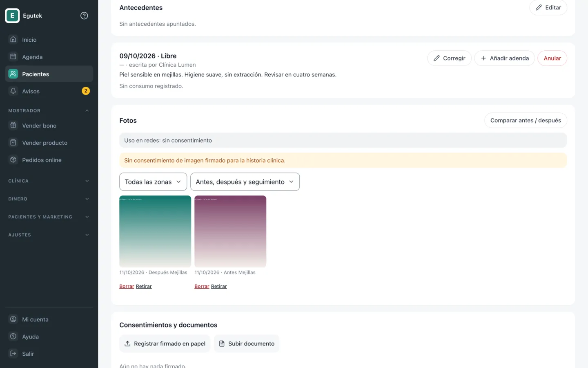Click the plus icon in Añadir adenda
Image resolution: width=588 pixels, height=368 pixels.
click(483, 58)
